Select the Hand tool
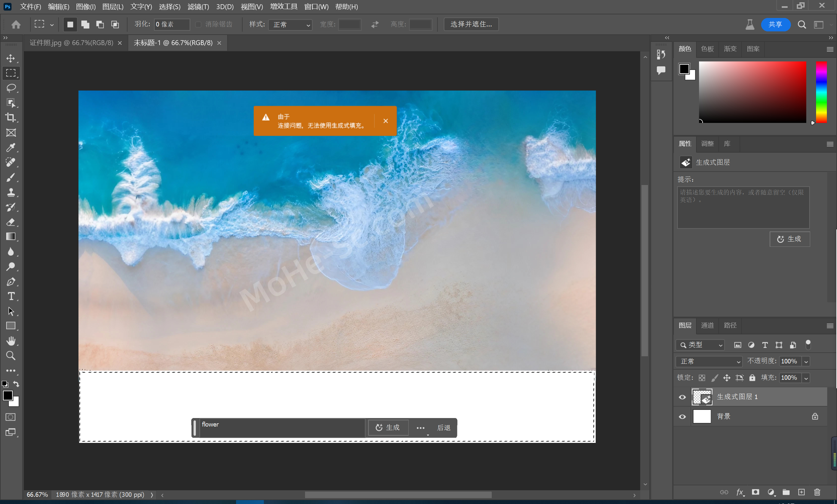837x504 pixels. [11, 341]
